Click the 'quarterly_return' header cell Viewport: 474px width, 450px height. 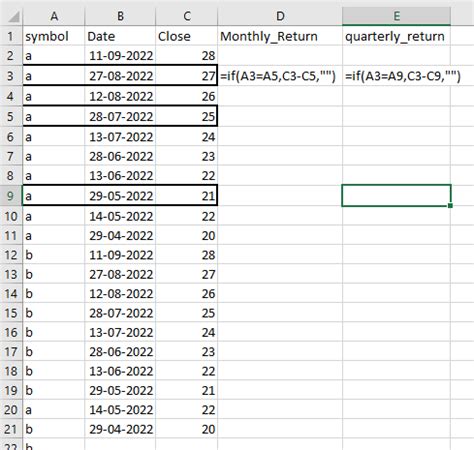pos(396,36)
